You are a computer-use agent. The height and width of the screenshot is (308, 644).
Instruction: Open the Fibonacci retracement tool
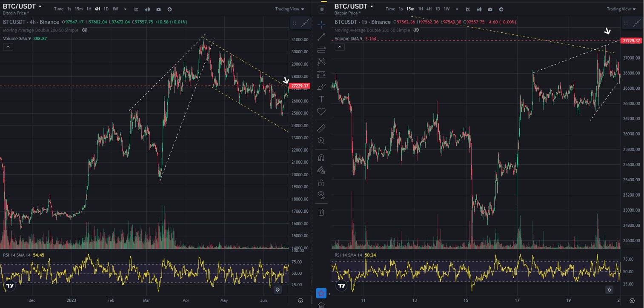[321, 49]
